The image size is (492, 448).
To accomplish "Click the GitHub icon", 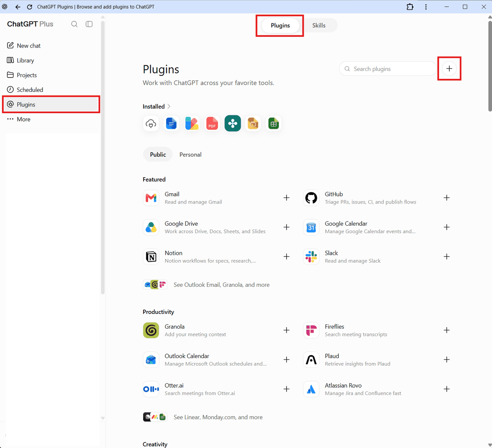I will click(x=311, y=198).
